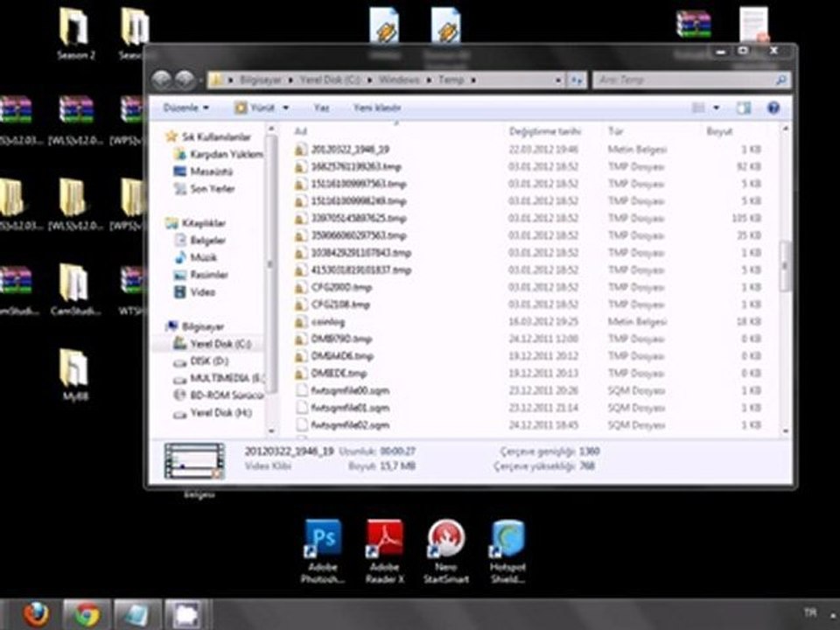Click the Yaz toolbar button
Viewport: 840px width, 630px height.
(x=321, y=108)
